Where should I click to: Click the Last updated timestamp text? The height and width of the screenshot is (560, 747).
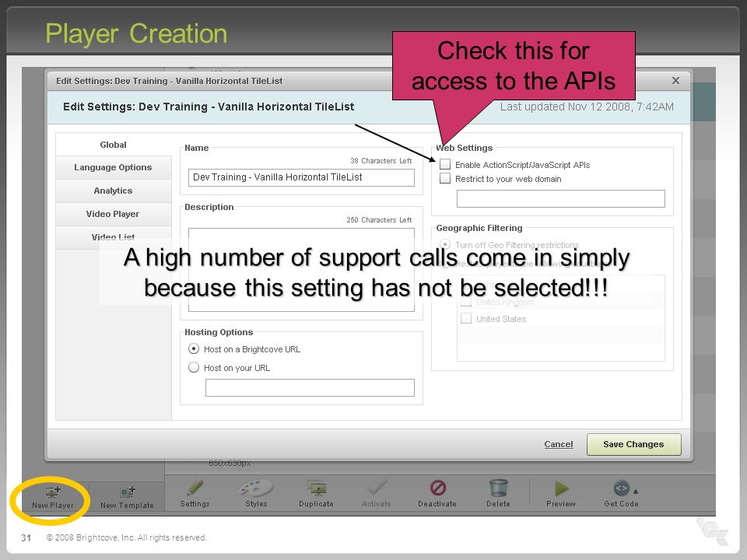587,107
